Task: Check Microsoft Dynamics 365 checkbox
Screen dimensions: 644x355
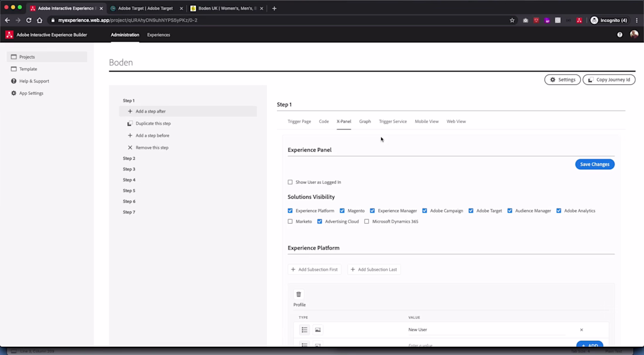Action: tap(366, 221)
